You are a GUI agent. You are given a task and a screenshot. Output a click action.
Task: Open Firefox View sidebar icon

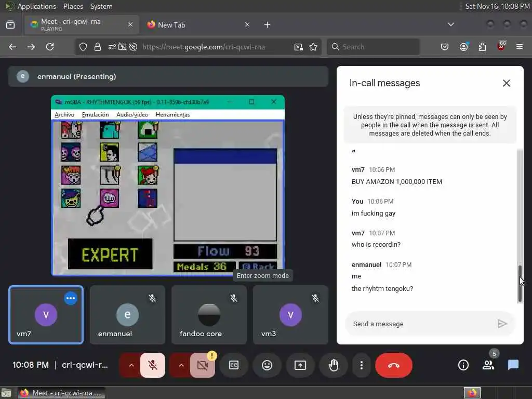[10, 25]
